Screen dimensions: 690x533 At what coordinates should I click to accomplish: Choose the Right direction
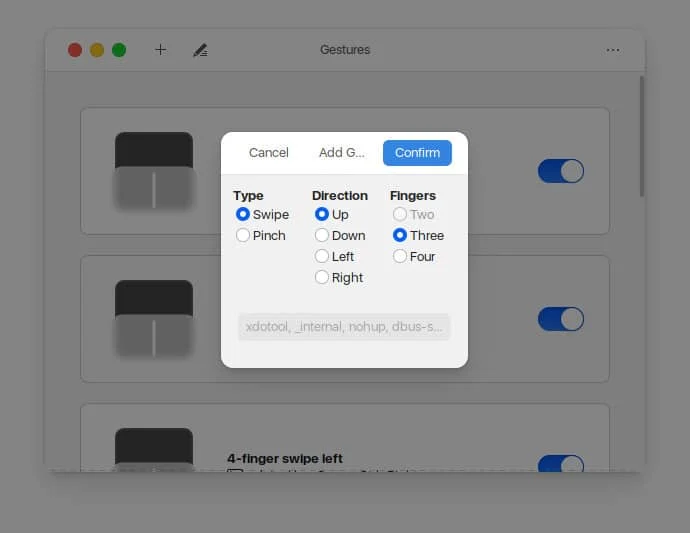pyautogui.click(x=339, y=277)
